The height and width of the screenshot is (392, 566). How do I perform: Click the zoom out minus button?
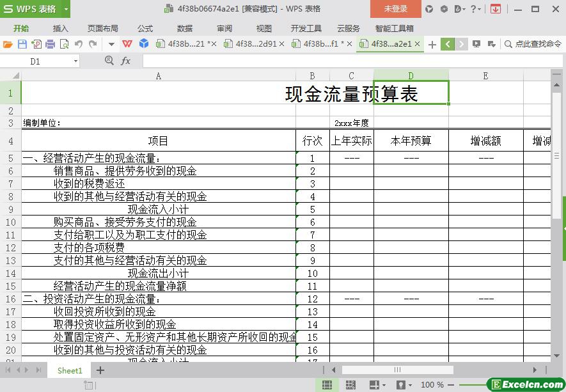[x=452, y=385]
